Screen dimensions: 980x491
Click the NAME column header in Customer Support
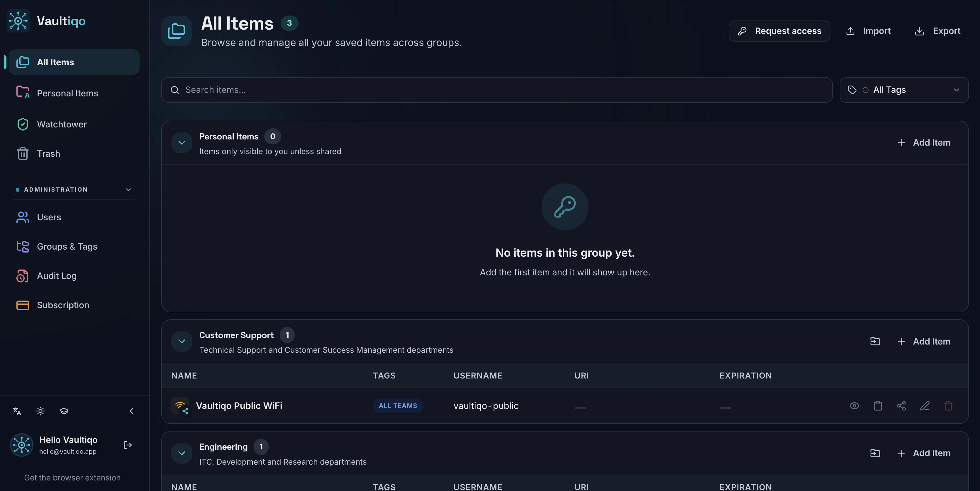184,376
